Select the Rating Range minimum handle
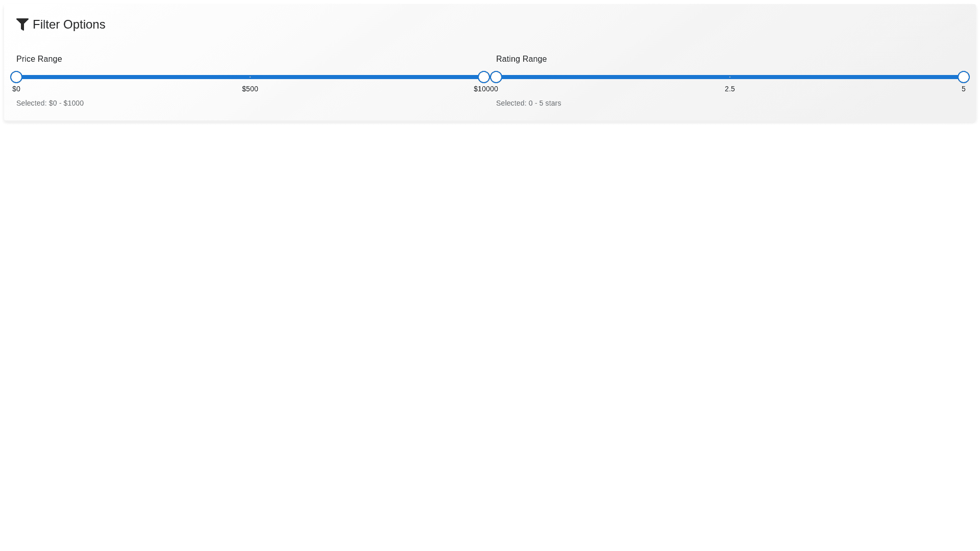The width and height of the screenshot is (980, 551). point(497,77)
